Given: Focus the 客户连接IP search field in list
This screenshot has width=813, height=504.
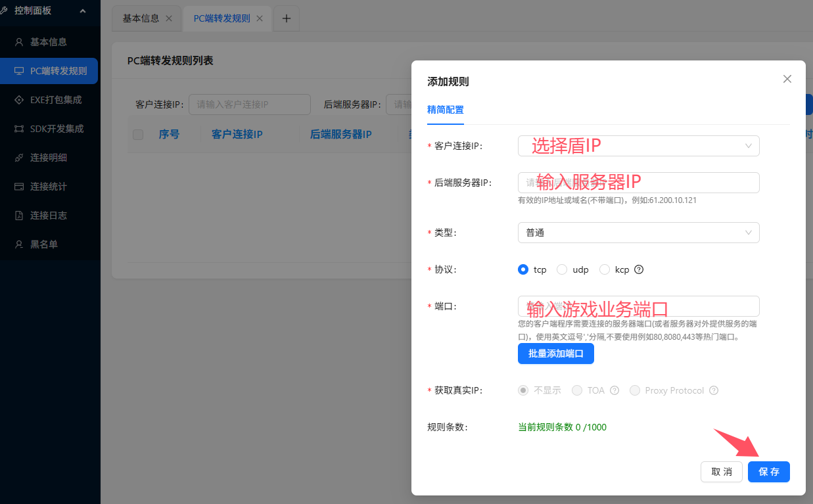Looking at the screenshot, I should pyautogui.click(x=250, y=104).
